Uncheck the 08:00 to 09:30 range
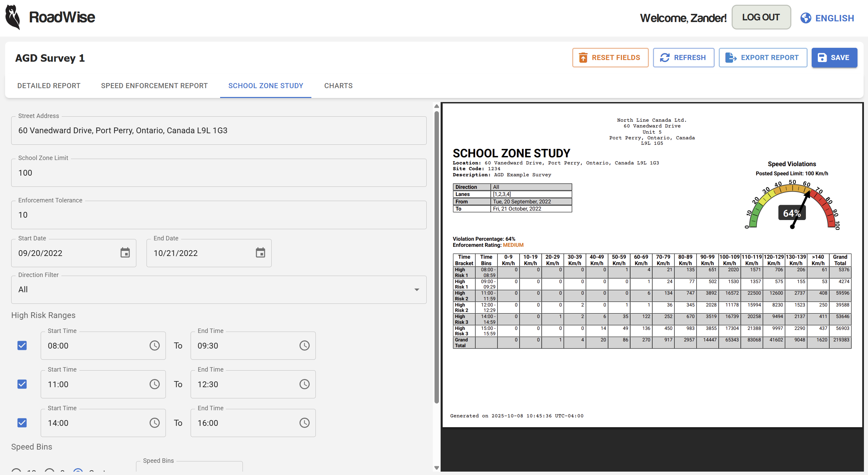 [x=22, y=345]
